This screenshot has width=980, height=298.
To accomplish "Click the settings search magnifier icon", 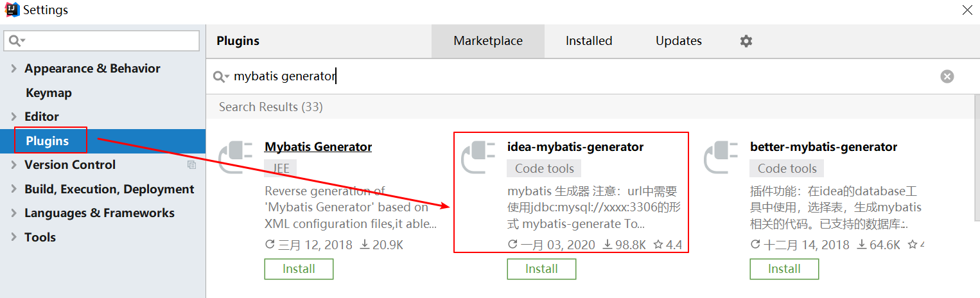I will (x=17, y=41).
